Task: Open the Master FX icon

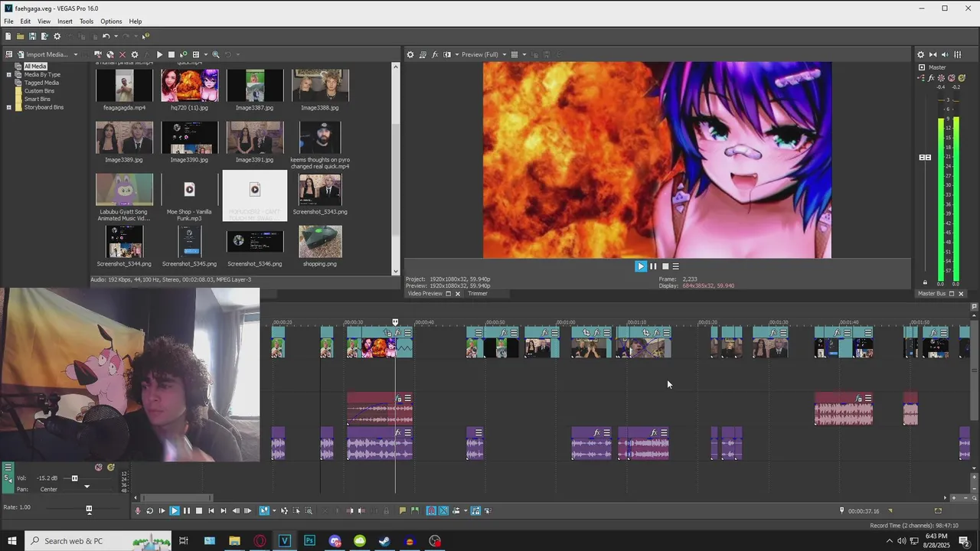Action: tap(931, 77)
